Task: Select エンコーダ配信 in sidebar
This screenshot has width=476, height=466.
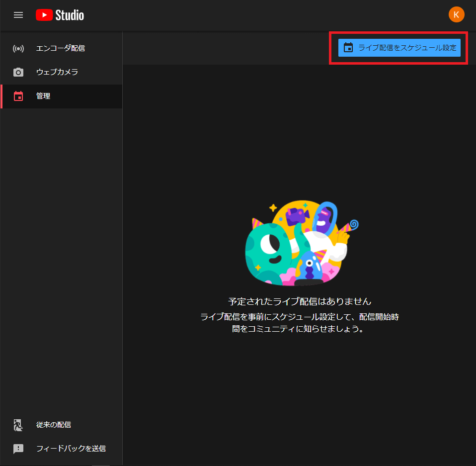Action: pos(61,48)
